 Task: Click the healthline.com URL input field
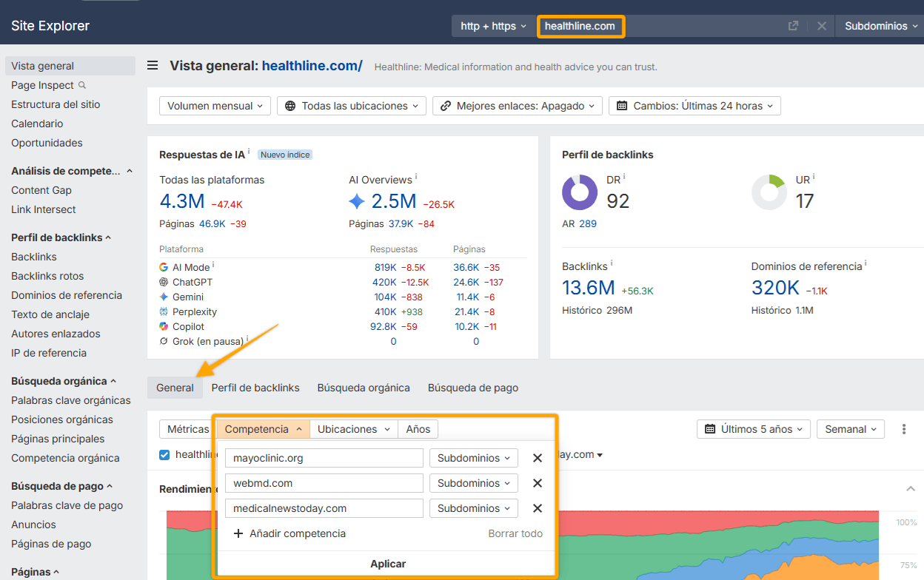[x=659, y=26]
